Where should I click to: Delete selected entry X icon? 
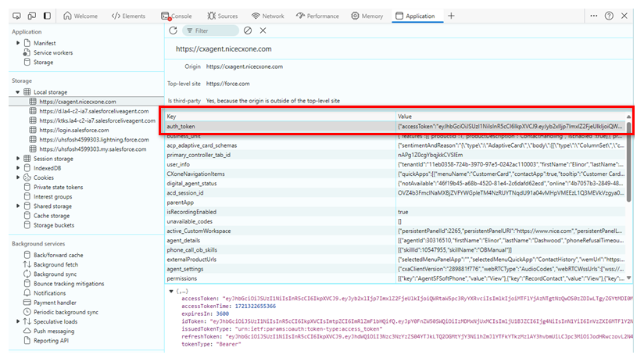pos(263,30)
